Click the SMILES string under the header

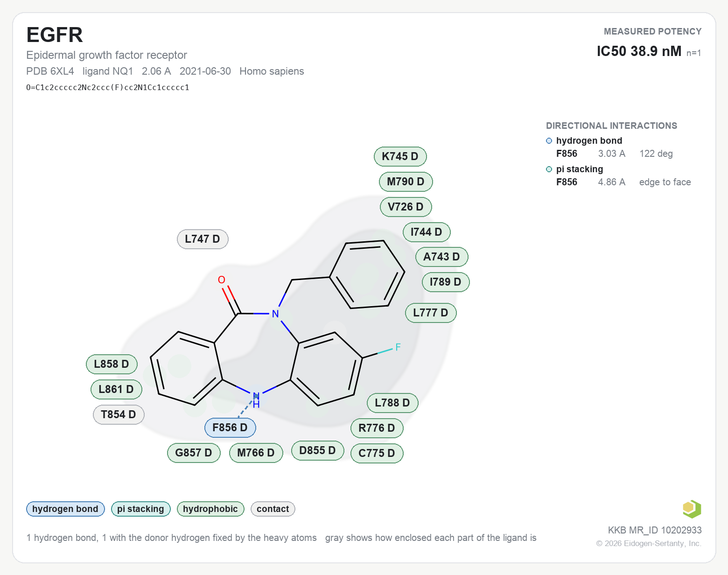108,87
